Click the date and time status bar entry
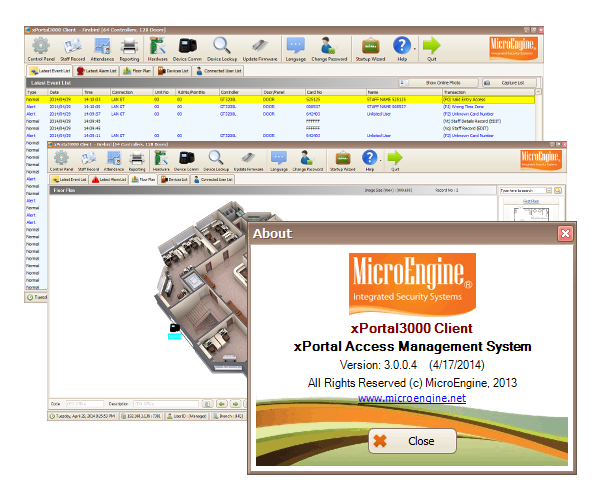 click(82, 416)
